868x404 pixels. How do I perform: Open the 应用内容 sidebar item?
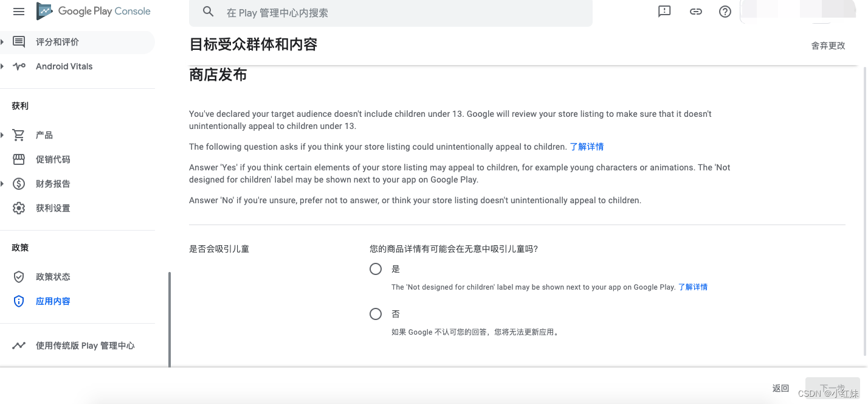click(53, 301)
